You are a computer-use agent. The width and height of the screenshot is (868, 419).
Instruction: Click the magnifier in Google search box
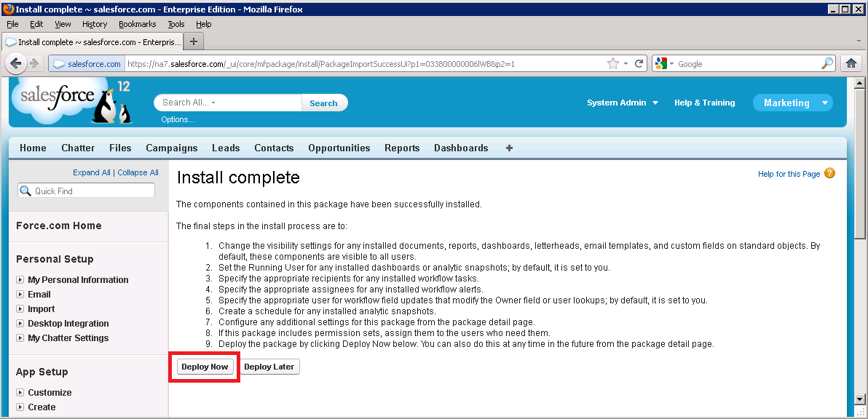click(x=826, y=64)
